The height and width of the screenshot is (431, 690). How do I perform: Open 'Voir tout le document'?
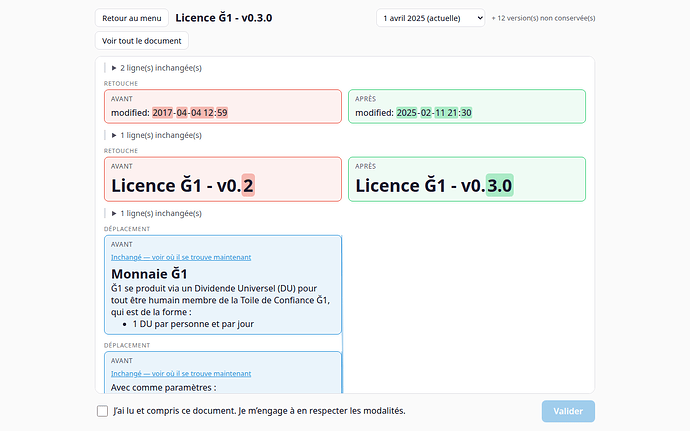click(142, 41)
